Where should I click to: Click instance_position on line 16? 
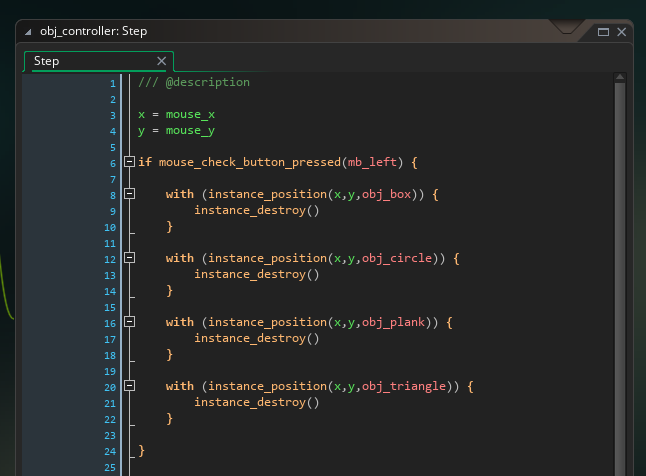coord(267,322)
